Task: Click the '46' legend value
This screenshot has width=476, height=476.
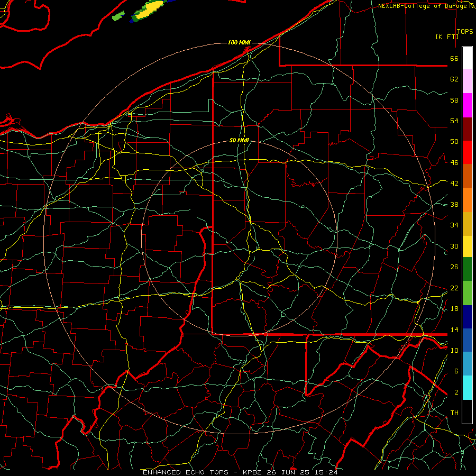Action: tap(454, 163)
